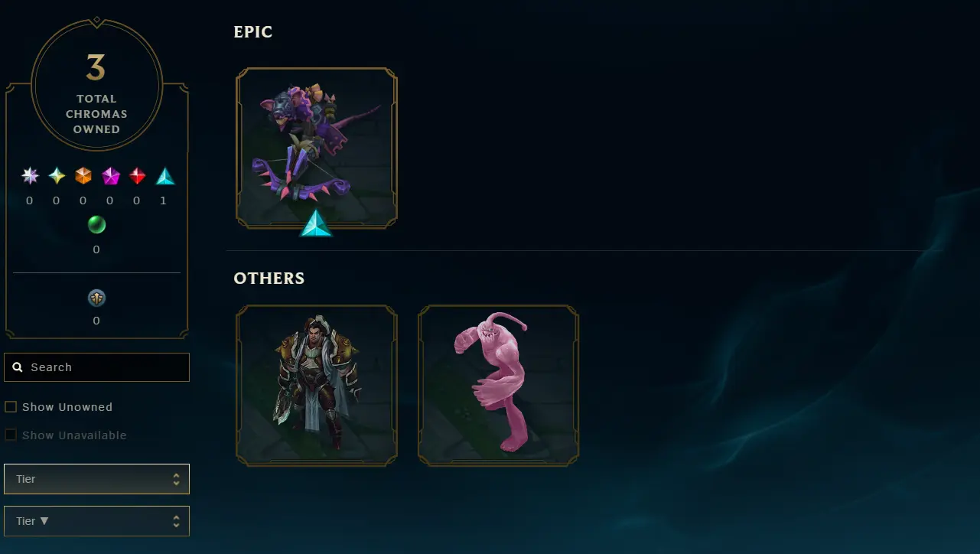Screen dimensions: 980x554
Task: Open the Tier ▼ sort dropdown
Action: point(96,521)
